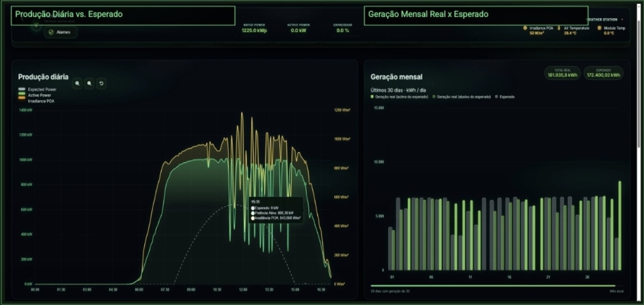Click day 16 label on the monthly chart axis
644x305 pixels.
(509, 277)
